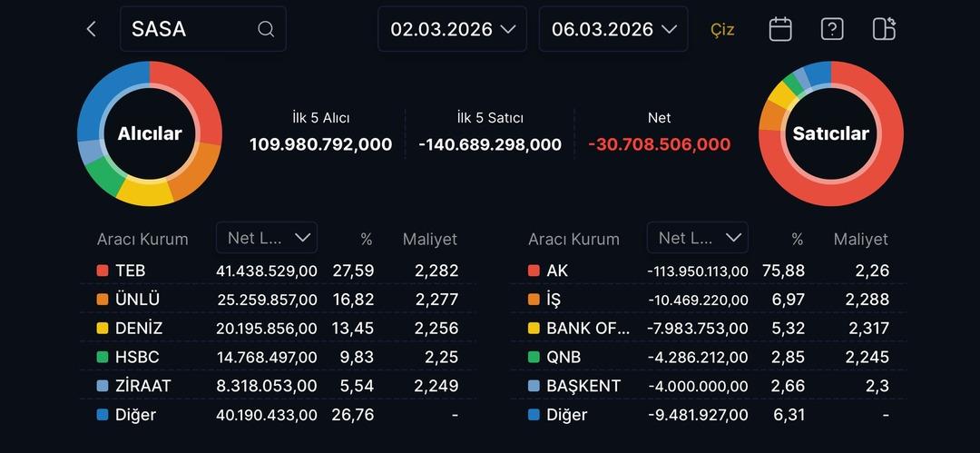Click the Alıcılar donut chart

click(150, 133)
